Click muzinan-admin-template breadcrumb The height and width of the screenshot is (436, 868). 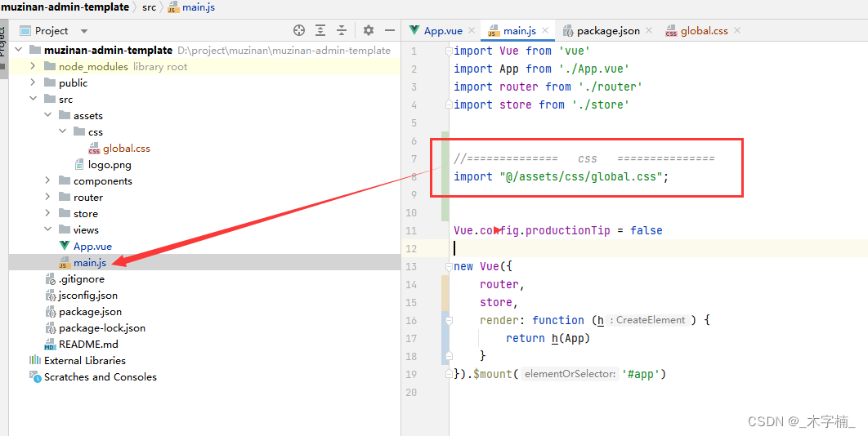65,7
